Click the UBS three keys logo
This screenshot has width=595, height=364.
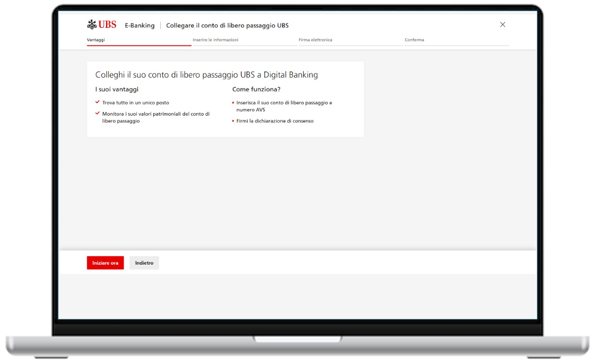[92, 25]
